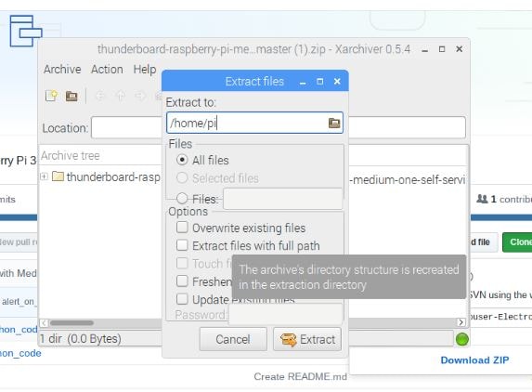Image resolution: width=532 pixels, height=392 pixels.
Task: Close the Xarchiver main window
Action: pos(459,49)
